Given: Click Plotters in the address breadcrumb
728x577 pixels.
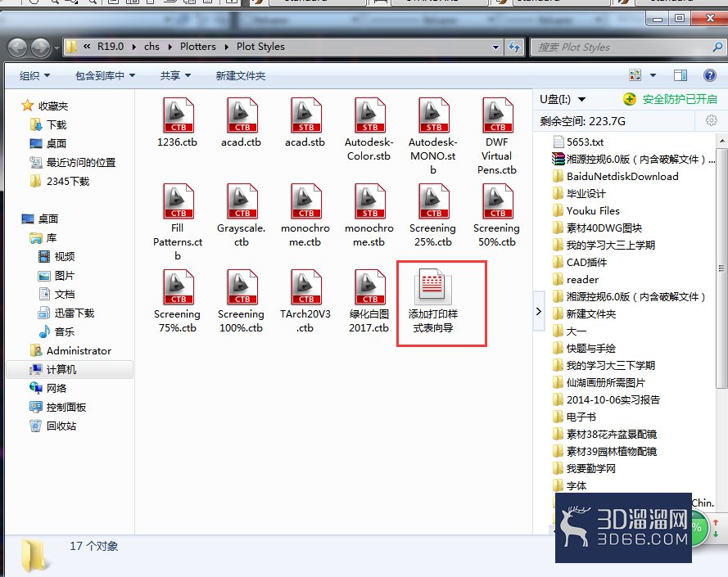Looking at the screenshot, I should click(x=198, y=47).
